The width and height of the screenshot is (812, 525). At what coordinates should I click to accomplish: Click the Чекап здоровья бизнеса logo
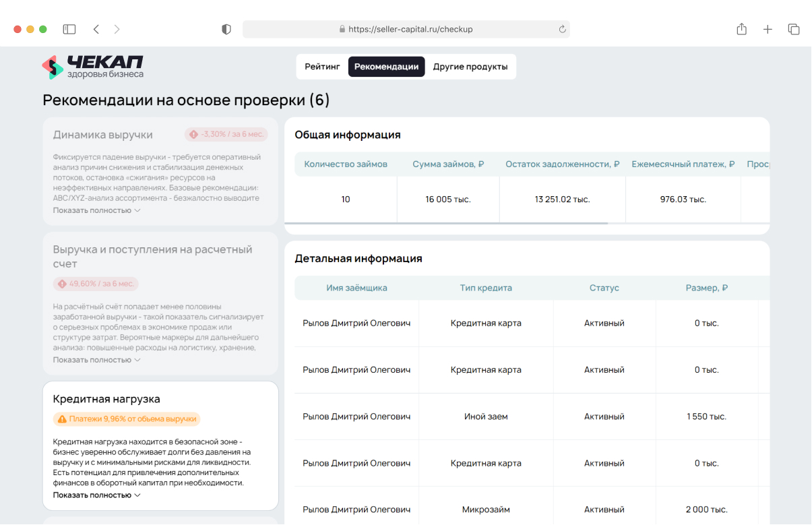point(92,67)
